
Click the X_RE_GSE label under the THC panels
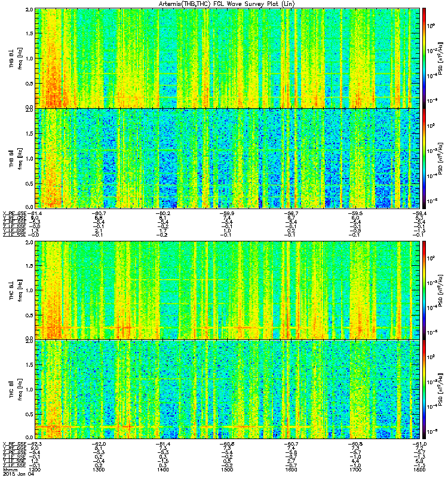pos(14,444)
